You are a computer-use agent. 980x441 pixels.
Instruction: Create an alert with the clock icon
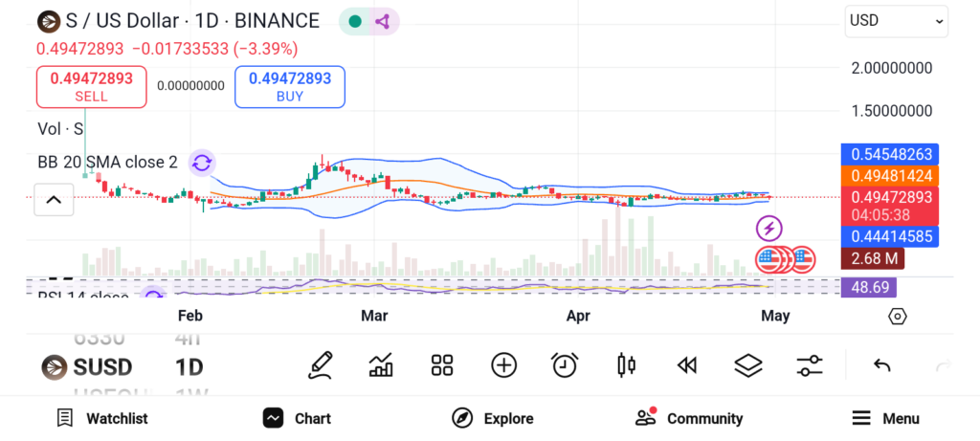tap(565, 364)
